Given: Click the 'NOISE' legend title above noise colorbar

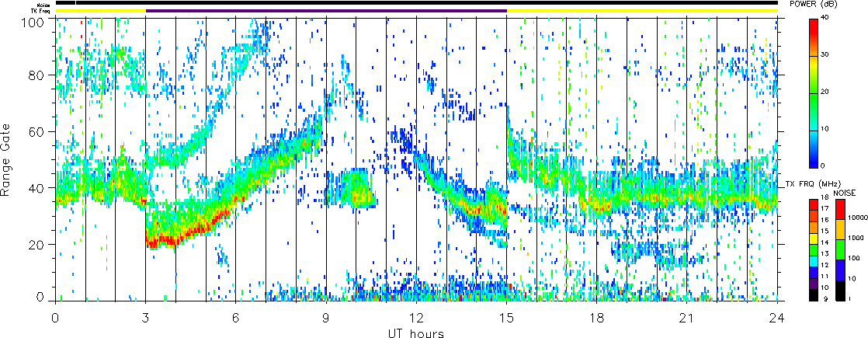Looking at the screenshot, I should pos(844,192).
